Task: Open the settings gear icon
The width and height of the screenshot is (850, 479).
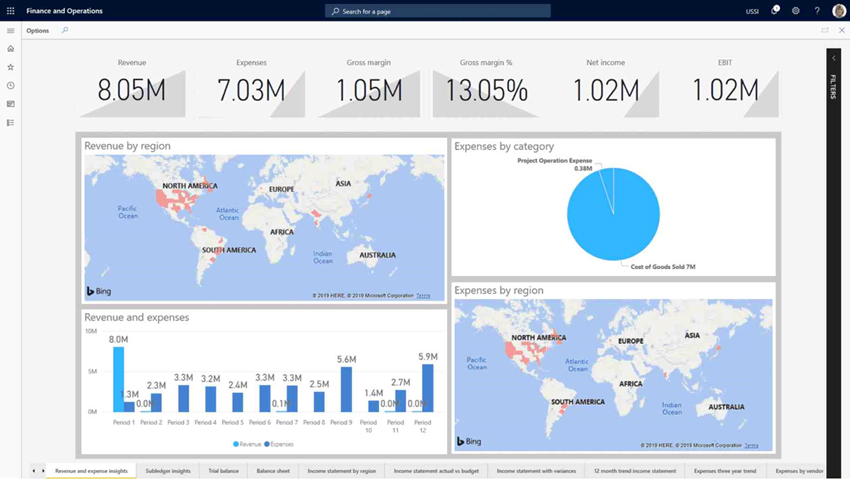Action: tap(796, 11)
